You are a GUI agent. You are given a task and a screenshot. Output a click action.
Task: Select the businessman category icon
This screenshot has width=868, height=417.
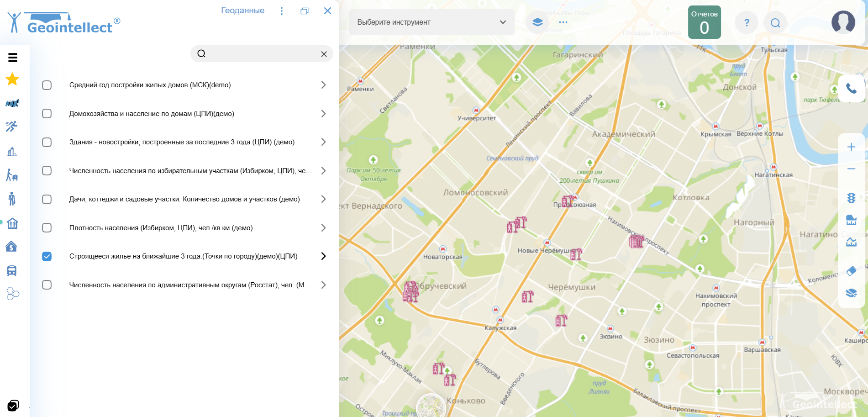[12, 199]
